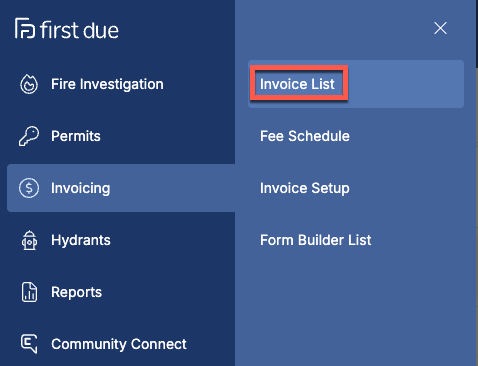Click the "first due" brand text
The image size is (478, 366).
pos(79,30)
